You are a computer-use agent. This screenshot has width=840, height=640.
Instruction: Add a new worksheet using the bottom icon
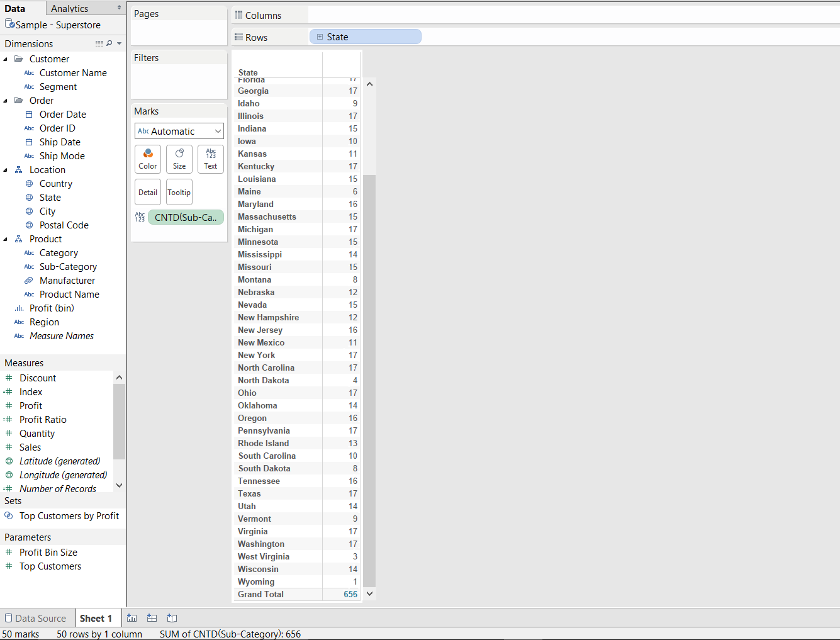[132, 618]
